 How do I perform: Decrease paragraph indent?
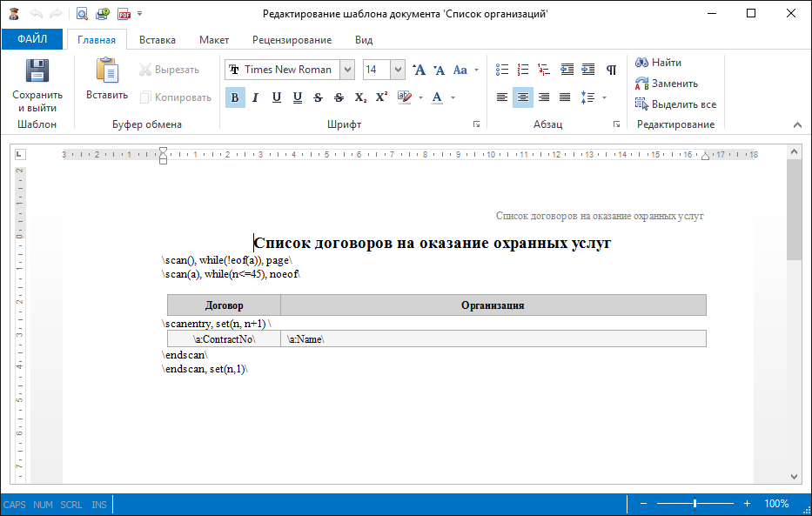[x=567, y=70]
